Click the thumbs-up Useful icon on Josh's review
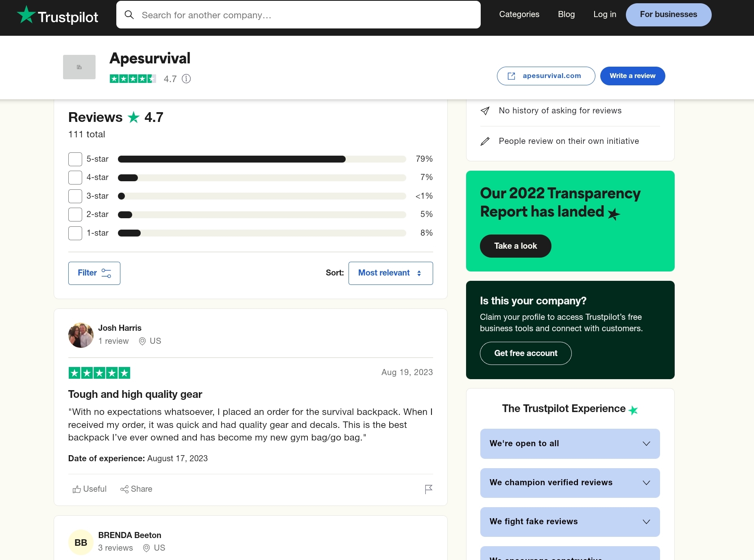 (x=76, y=489)
